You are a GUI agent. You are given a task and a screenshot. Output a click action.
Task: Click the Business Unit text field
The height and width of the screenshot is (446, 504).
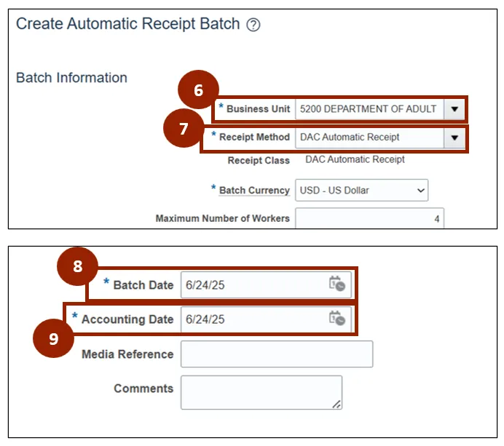pos(369,109)
